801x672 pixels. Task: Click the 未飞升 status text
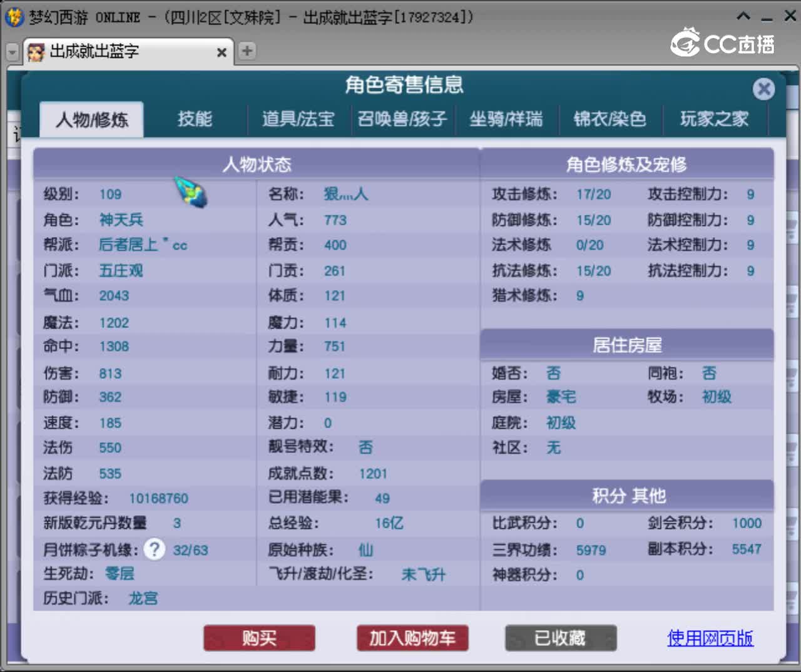[x=424, y=574]
